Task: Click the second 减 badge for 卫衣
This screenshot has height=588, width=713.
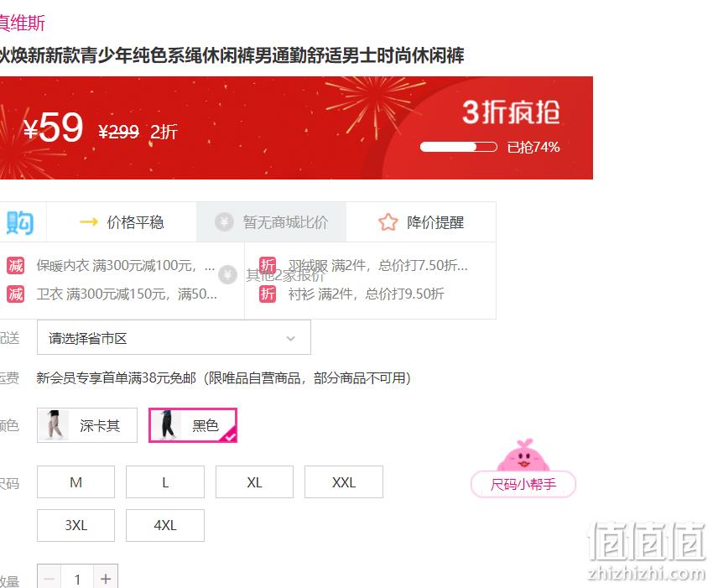Action: pos(15,294)
